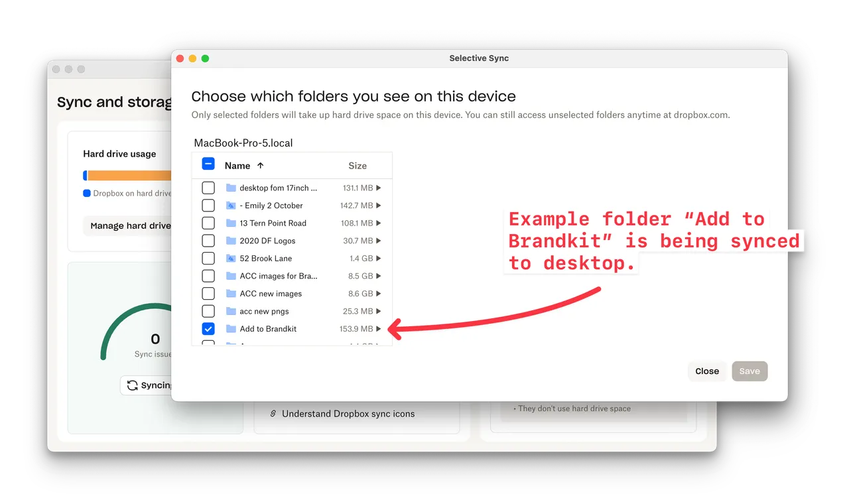Click the shared folder icon for Emily 2 October
This screenshot has height=504, width=849.
[231, 206]
